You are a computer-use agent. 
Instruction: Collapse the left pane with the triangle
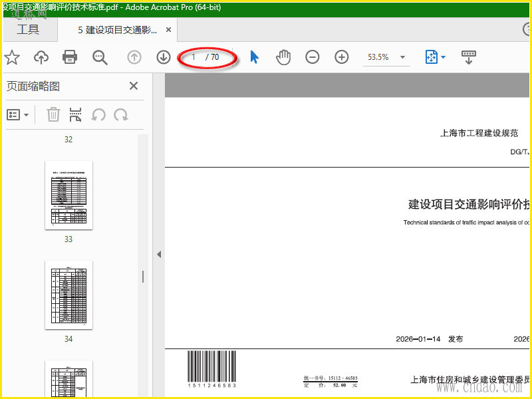point(159,255)
